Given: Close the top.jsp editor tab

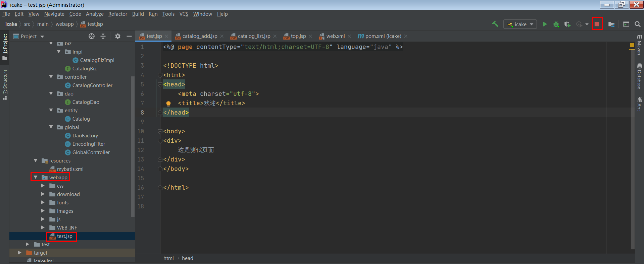Looking at the screenshot, I should click(310, 36).
